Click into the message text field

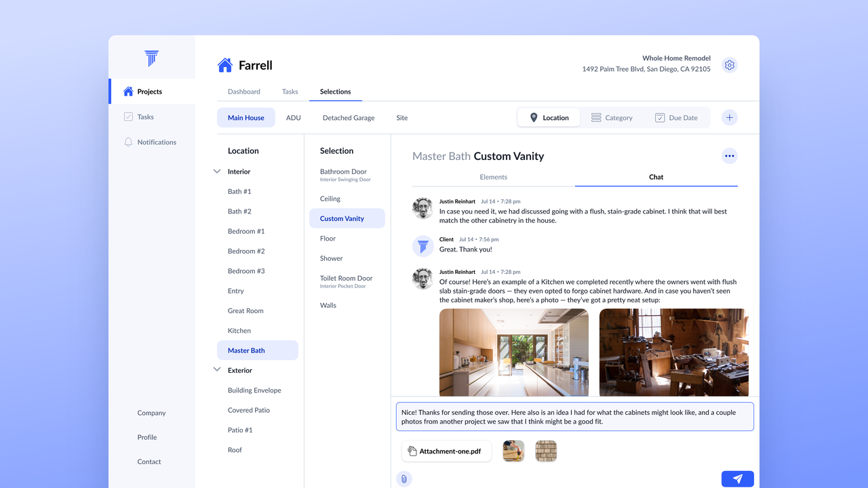(x=574, y=417)
